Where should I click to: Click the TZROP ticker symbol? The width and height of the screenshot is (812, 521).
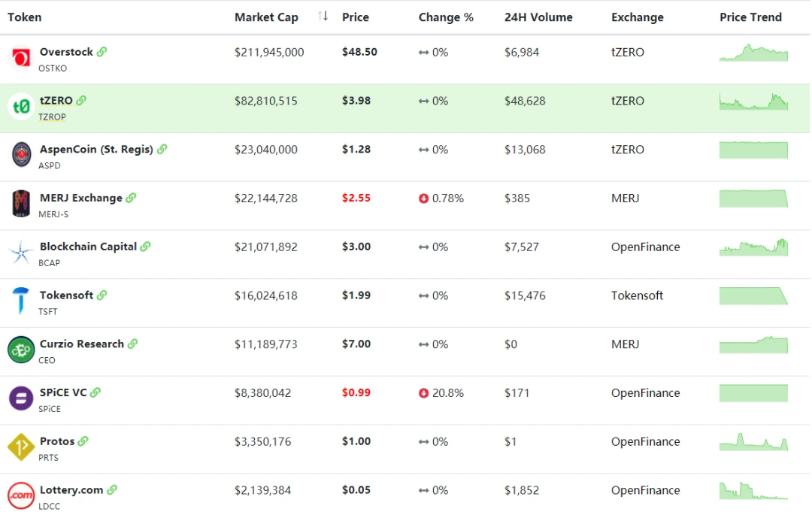click(52, 117)
